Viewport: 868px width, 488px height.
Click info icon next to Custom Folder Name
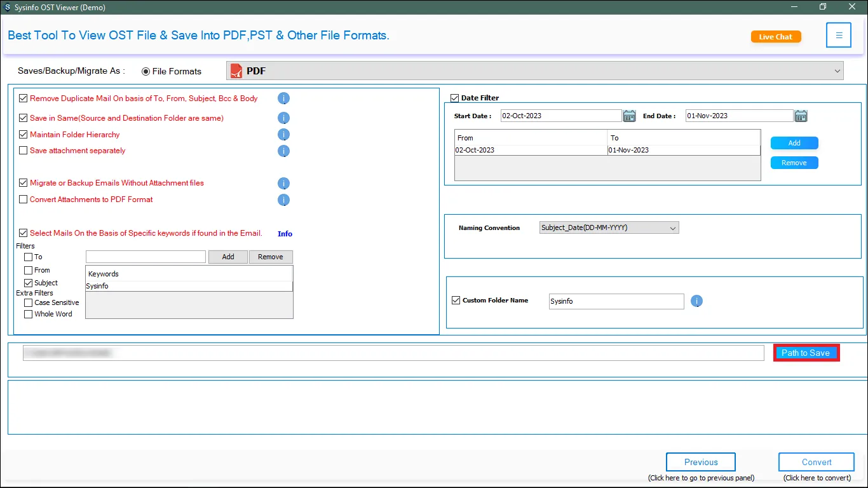pos(696,301)
